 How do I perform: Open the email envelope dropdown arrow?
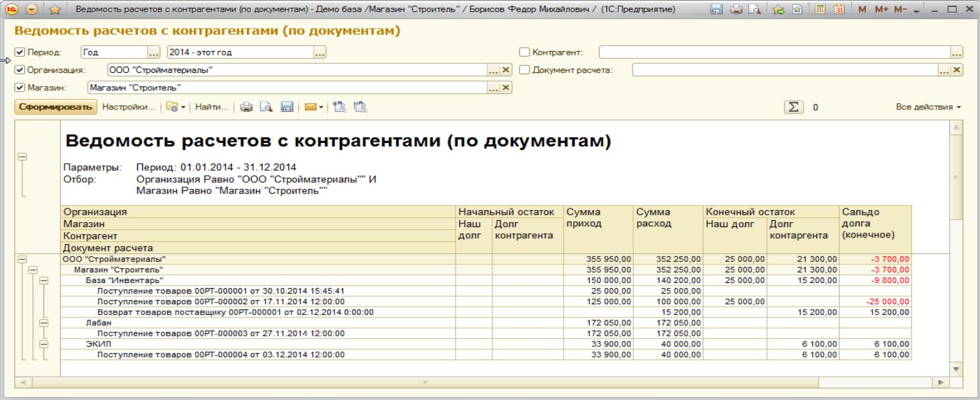[321, 108]
